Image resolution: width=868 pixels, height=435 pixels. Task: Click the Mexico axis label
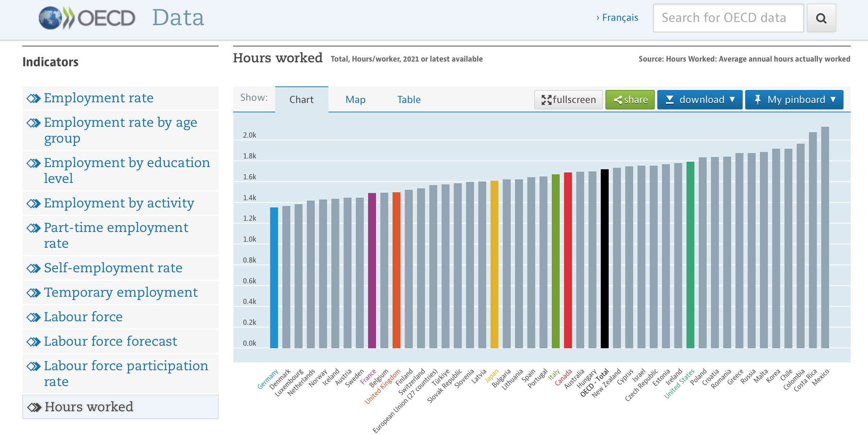821,377
